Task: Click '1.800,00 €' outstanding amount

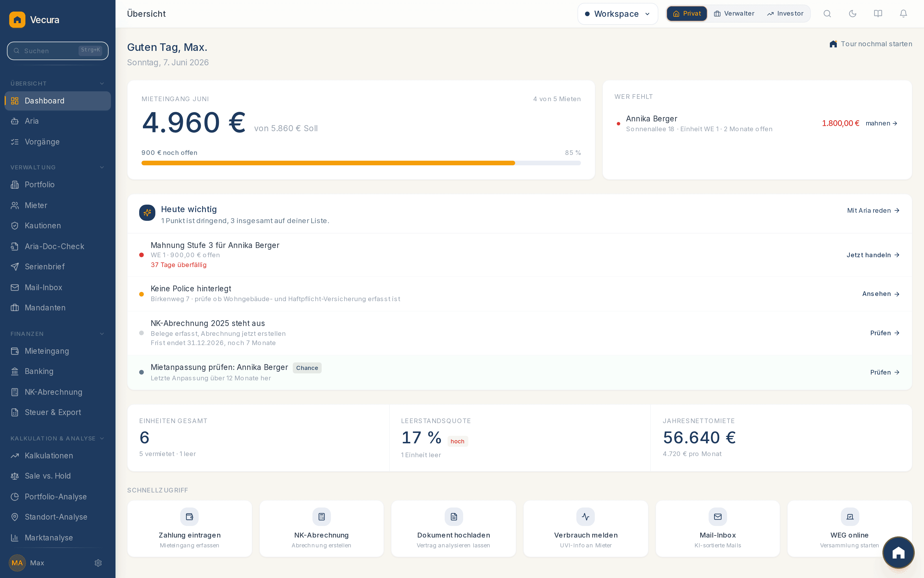Action: pos(840,123)
